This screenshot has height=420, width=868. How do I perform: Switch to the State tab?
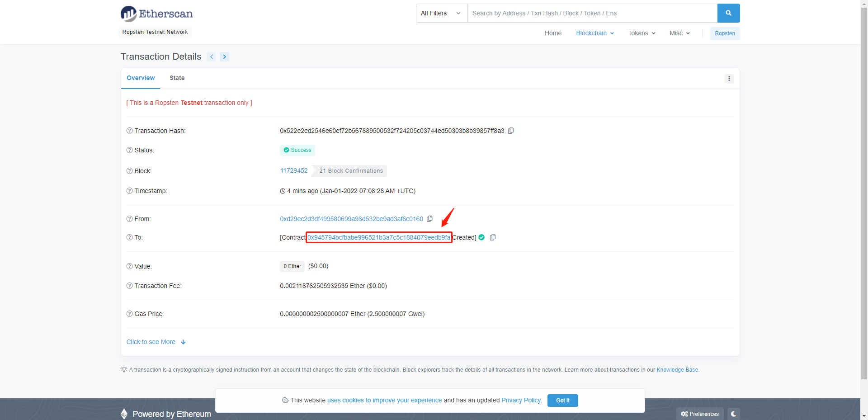click(x=177, y=78)
